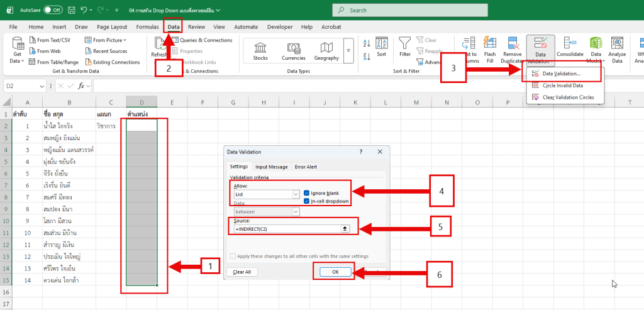644x310 pixels.
Task: Toggle the Filter funnel button
Action: (405, 47)
